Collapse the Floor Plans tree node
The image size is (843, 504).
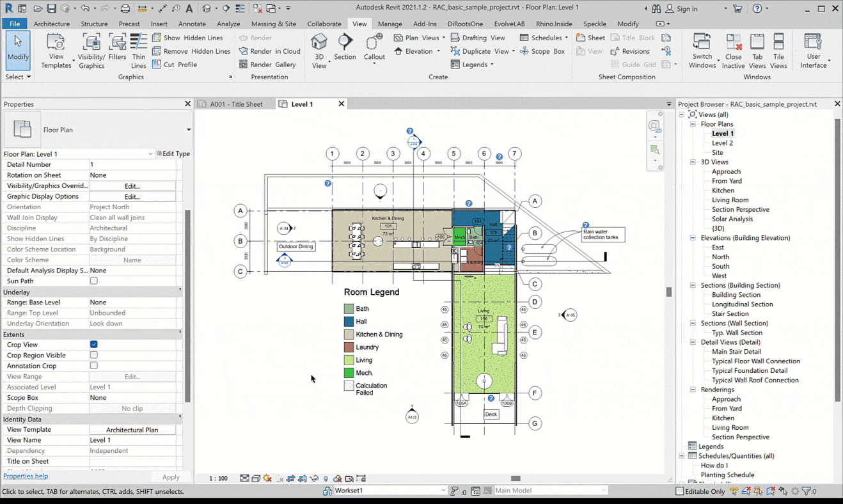click(692, 124)
